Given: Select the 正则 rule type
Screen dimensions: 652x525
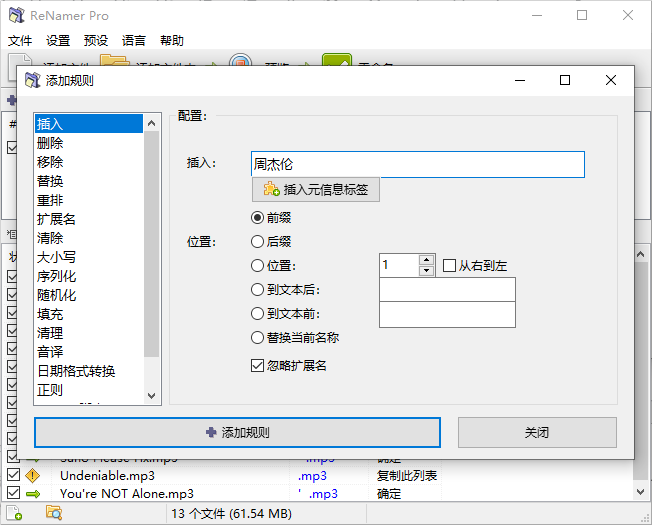Looking at the screenshot, I should point(89,390).
